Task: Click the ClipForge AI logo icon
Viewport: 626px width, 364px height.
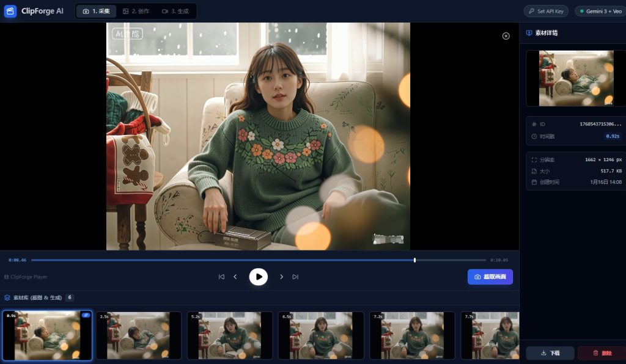Action: click(10, 10)
